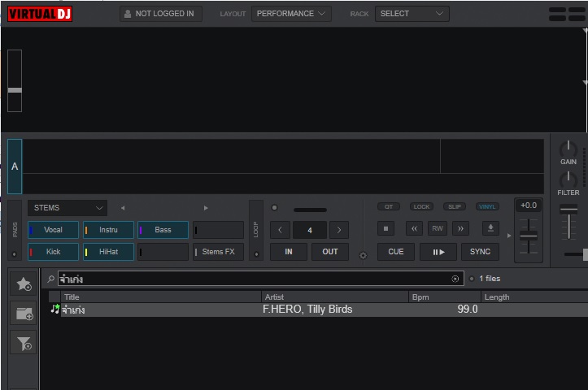Image resolution: width=588 pixels, height=390 pixels.
Task: Click the add filter folder sidebar icon
Action: point(24,343)
